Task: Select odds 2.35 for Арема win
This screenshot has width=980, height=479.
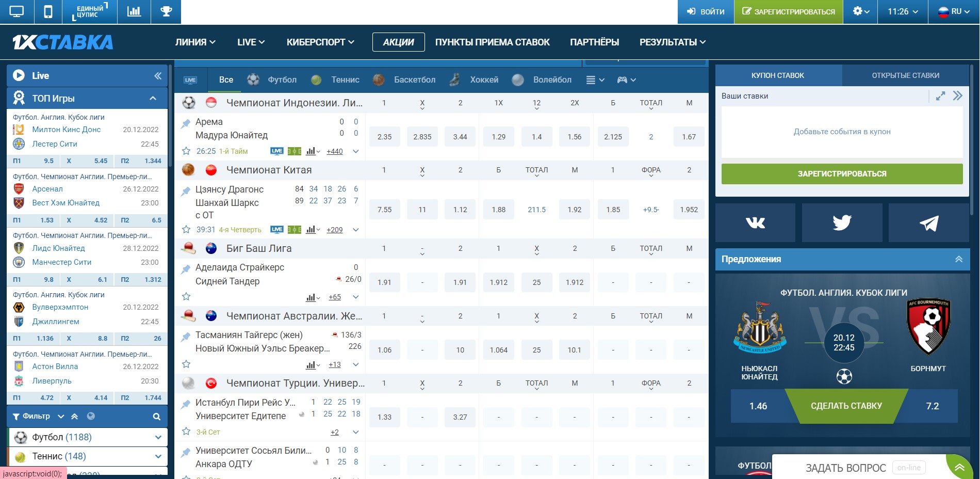Action: (384, 137)
